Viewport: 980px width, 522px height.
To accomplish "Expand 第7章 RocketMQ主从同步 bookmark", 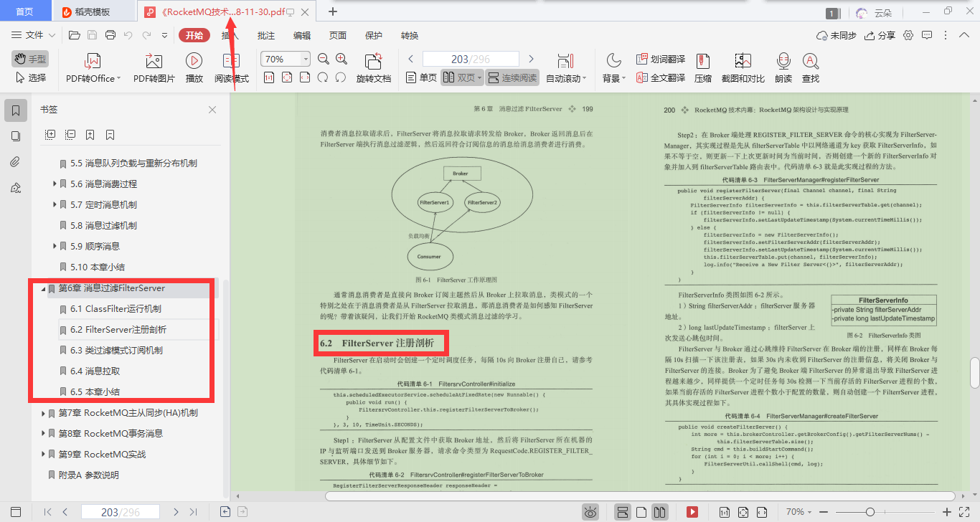I will (x=43, y=413).
